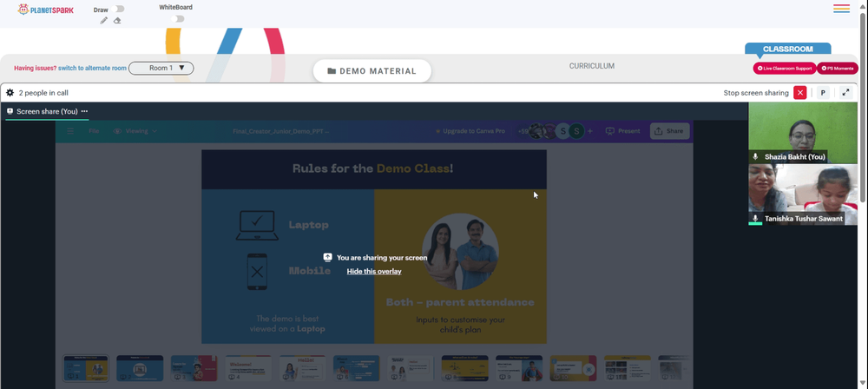Select the eraser tool icon
This screenshot has width=868, height=389.
point(117,21)
